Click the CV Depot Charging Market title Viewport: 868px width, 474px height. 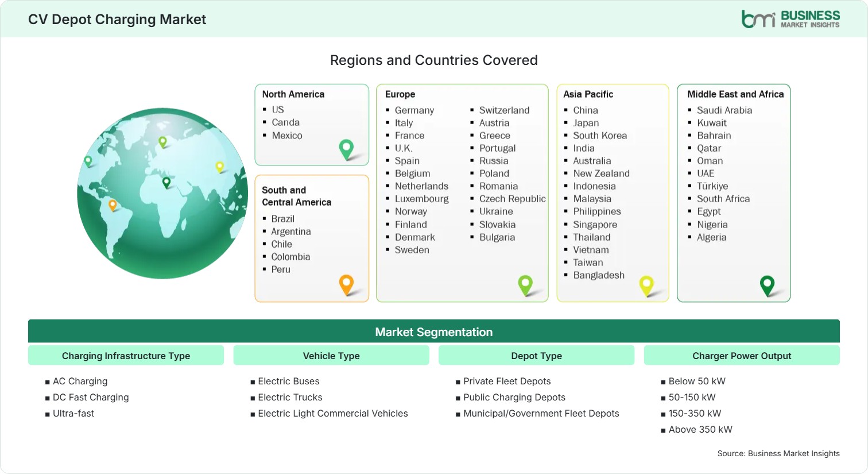pyautogui.click(x=117, y=20)
